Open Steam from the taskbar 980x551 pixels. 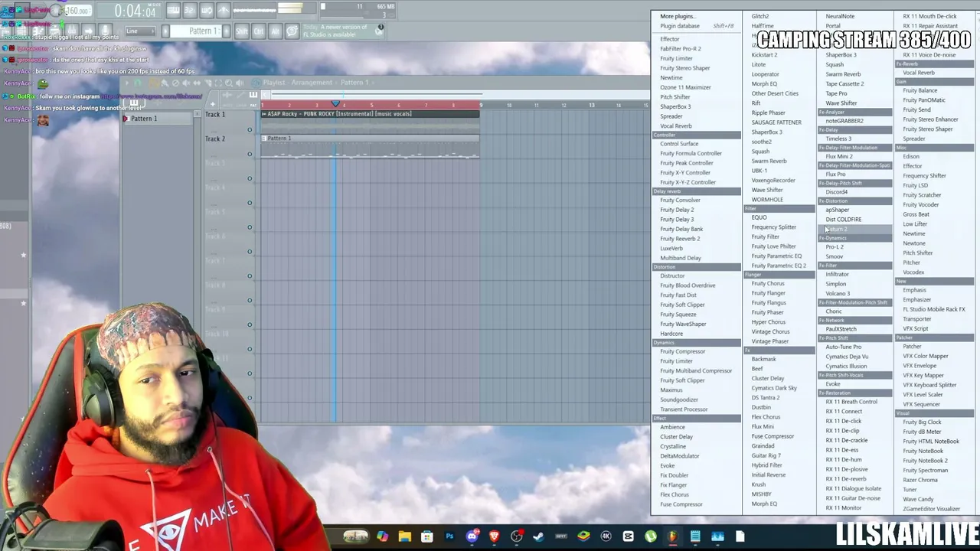538,536
